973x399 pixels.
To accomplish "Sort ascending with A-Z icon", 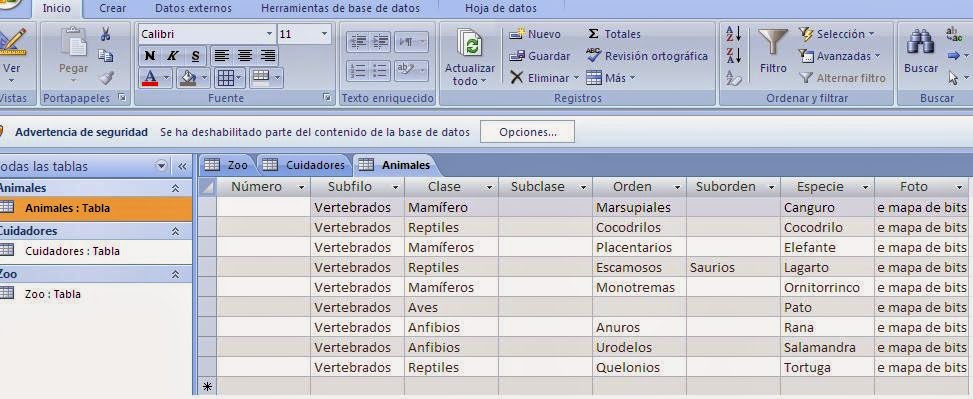I will pos(733,34).
